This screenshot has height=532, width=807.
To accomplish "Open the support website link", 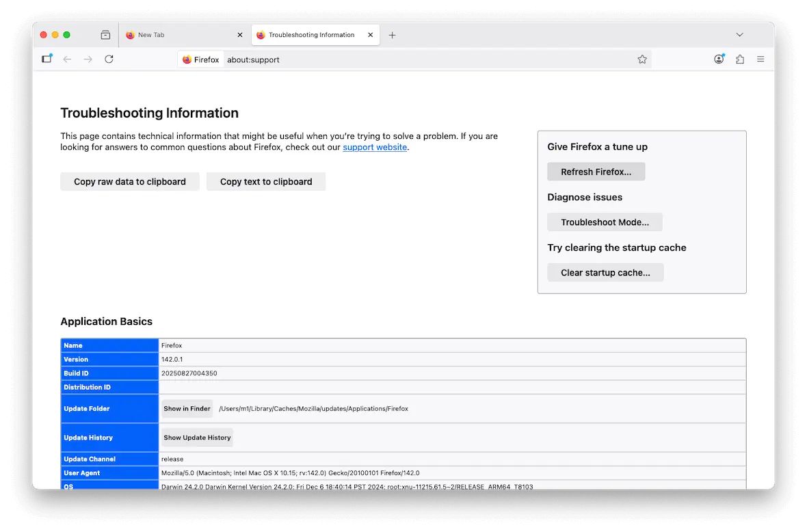I will click(375, 147).
